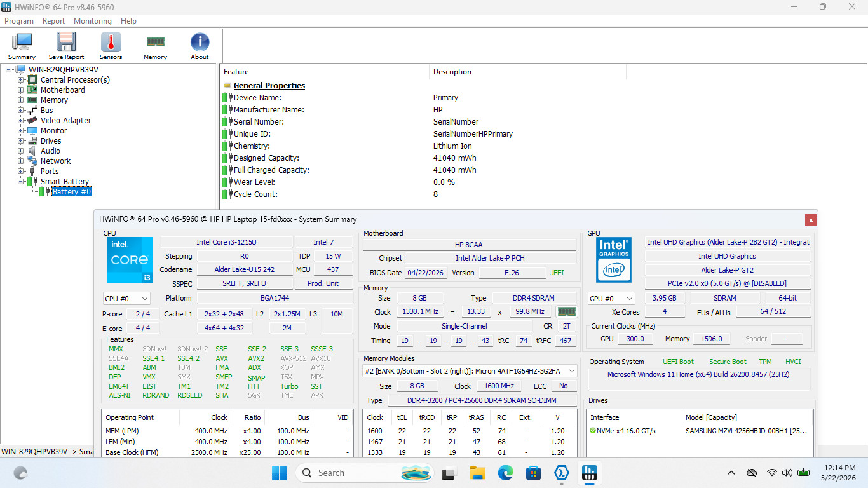Click the battery tray icon
The image size is (868, 488).
(804, 473)
